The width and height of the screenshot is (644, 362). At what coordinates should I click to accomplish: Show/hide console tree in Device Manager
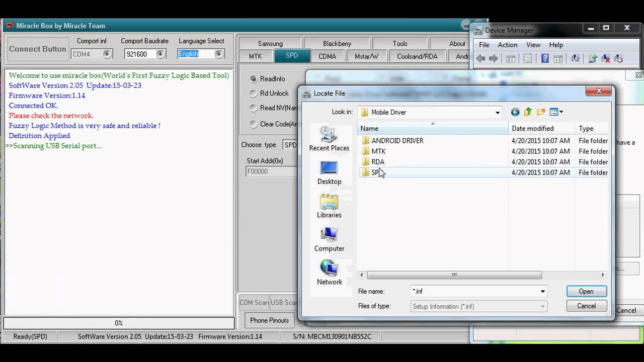pyautogui.click(x=510, y=59)
